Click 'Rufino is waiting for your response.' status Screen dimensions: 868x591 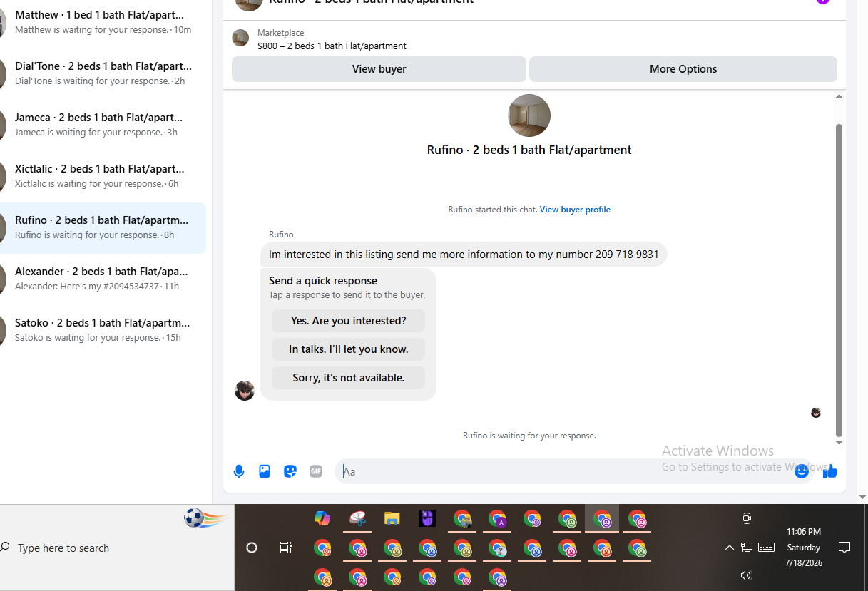point(529,436)
